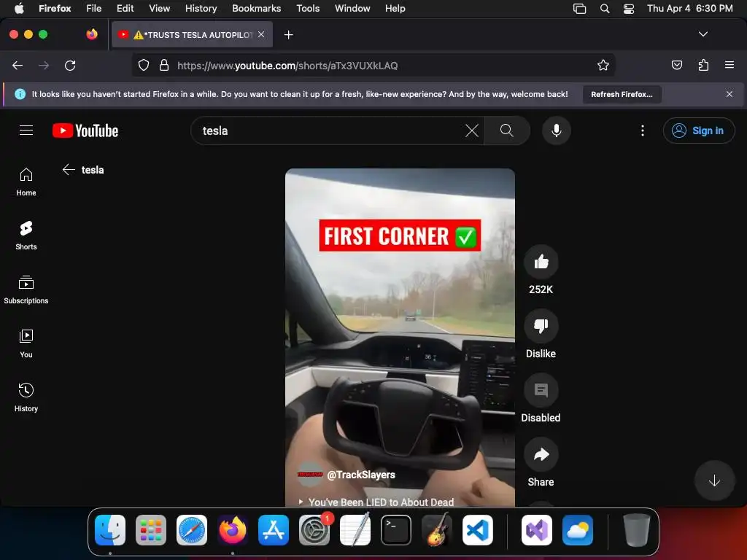Open tracking protection shield
The height and width of the screenshot is (560, 747).
[144, 65]
